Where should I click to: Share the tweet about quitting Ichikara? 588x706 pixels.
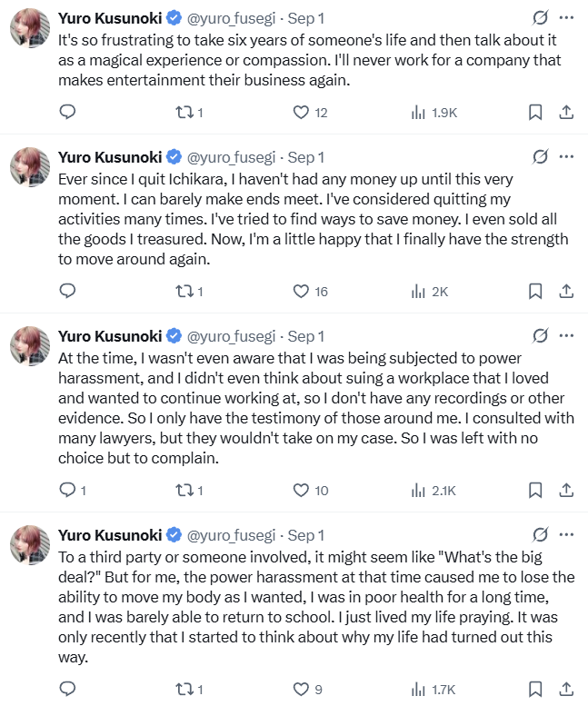click(565, 292)
